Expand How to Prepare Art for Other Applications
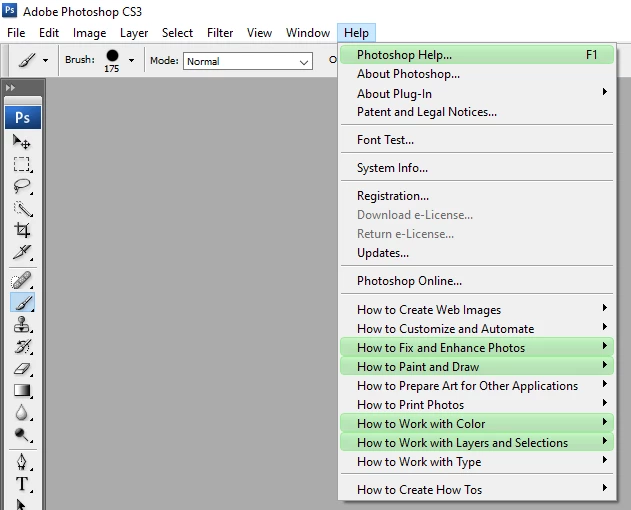The height and width of the screenshot is (510, 631). click(477, 386)
